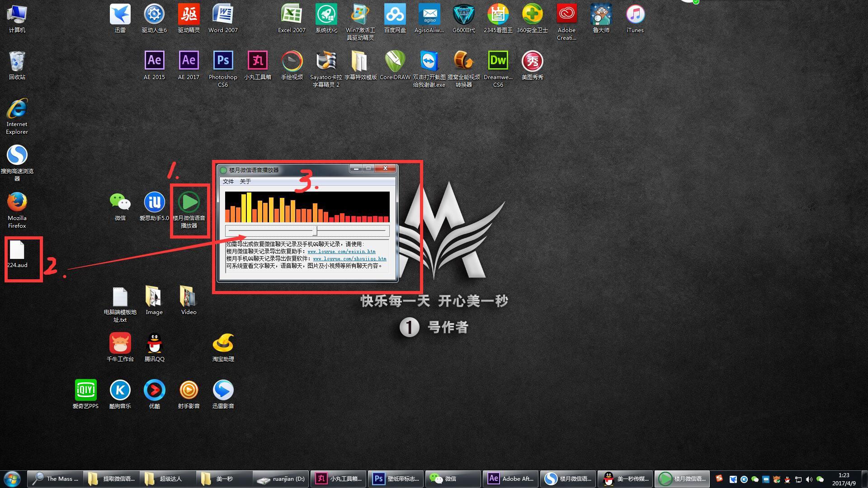Switch to 超级达人 folder taskbar button

168,479
